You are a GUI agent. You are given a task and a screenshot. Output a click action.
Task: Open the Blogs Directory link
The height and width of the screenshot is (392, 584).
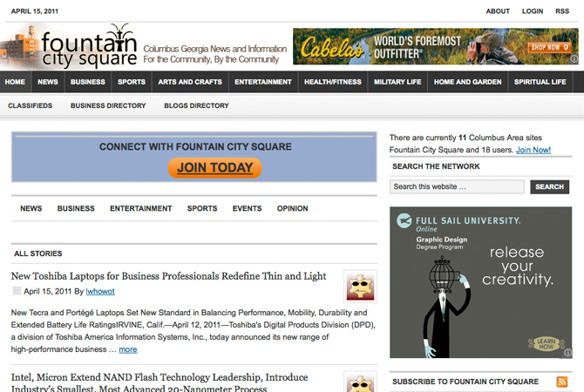coord(196,105)
